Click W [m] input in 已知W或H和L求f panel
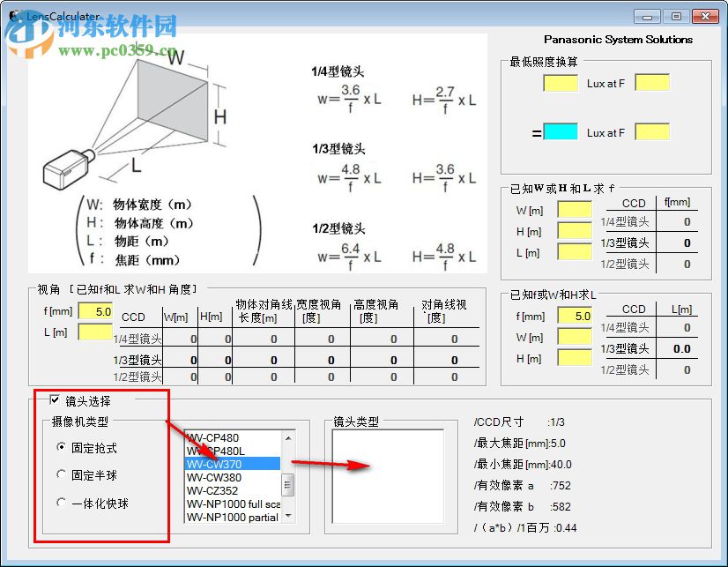The height and width of the screenshot is (567, 728). 575,210
